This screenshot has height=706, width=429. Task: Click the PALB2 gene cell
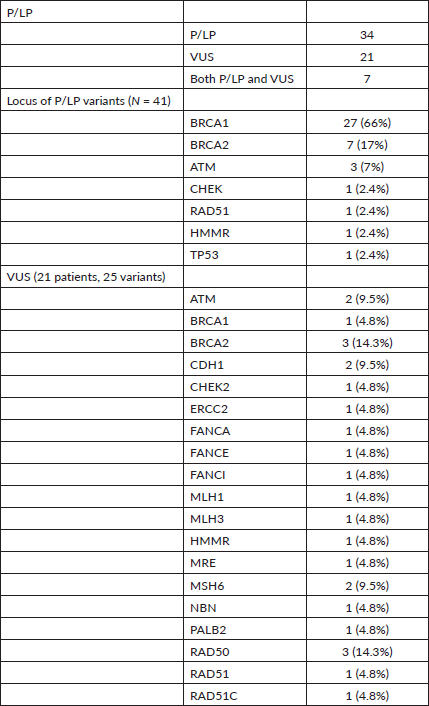pyautogui.click(x=245, y=629)
